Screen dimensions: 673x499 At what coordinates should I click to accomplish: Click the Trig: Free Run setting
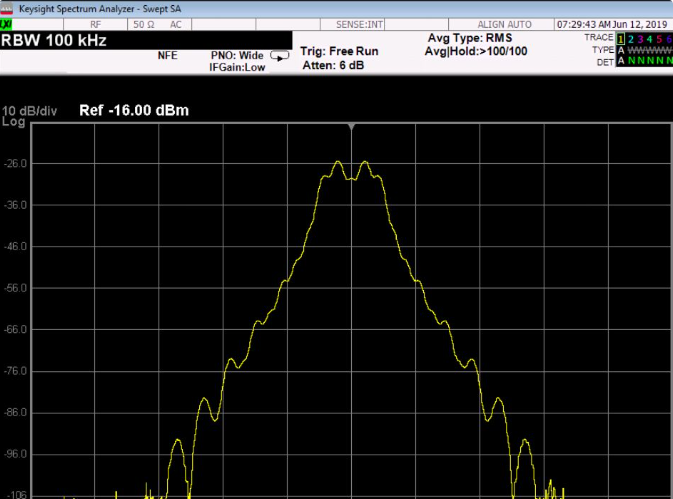(339, 51)
